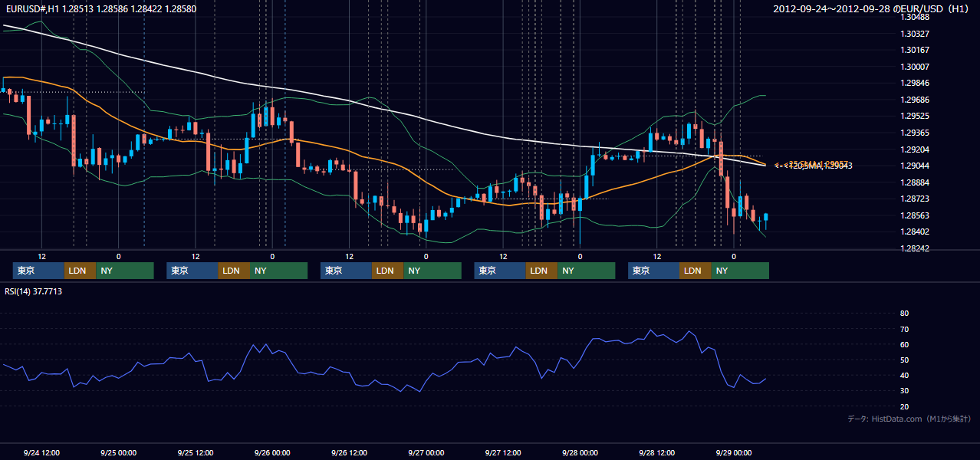Select the 9/26 00:00 time axis label

point(272,452)
